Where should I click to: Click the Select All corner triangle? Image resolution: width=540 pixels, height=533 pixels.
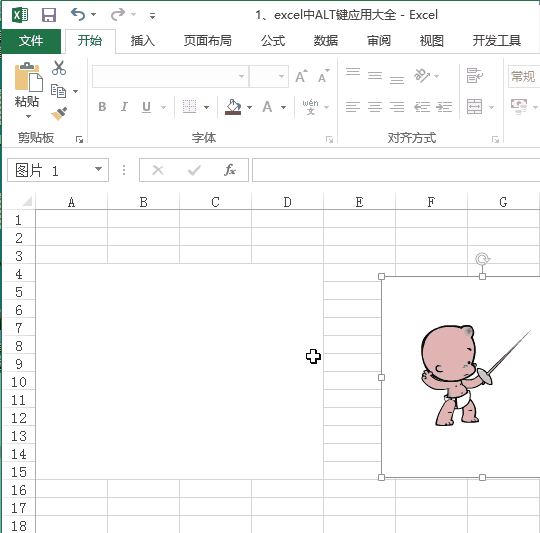point(27,201)
